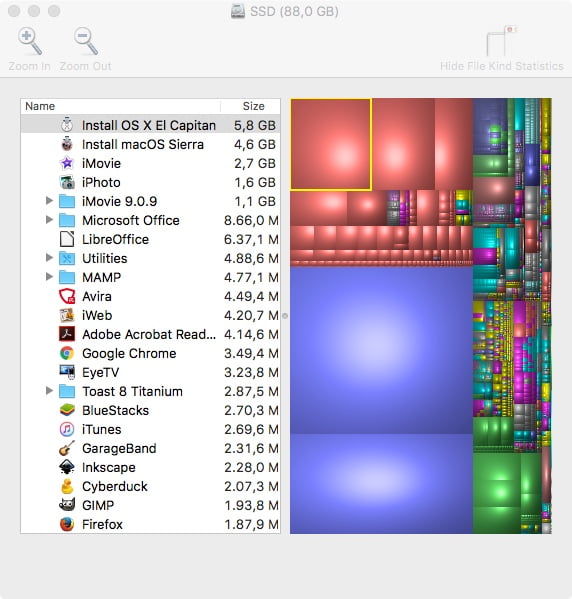Select the 'Install macOS Sierra' row
572x599 pixels.
[x=151, y=144]
